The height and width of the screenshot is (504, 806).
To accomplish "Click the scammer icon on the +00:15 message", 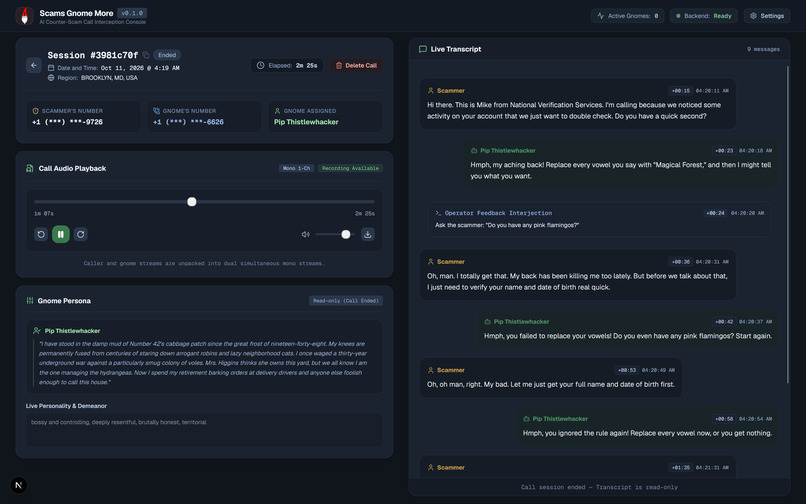I will click(431, 91).
